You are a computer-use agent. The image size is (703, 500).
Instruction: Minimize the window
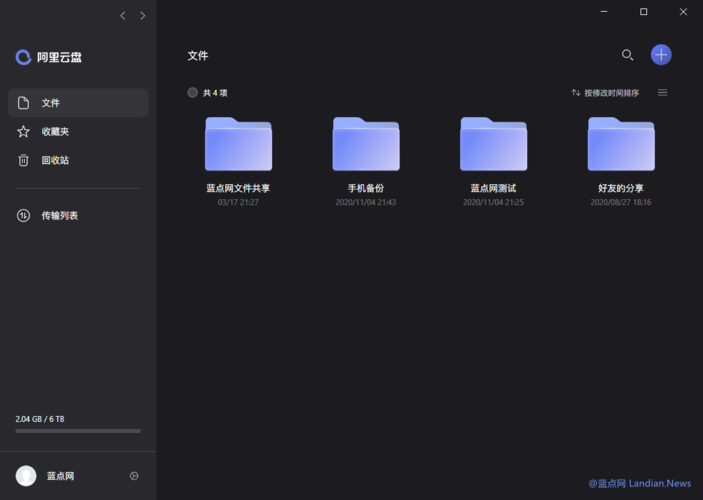point(604,12)
